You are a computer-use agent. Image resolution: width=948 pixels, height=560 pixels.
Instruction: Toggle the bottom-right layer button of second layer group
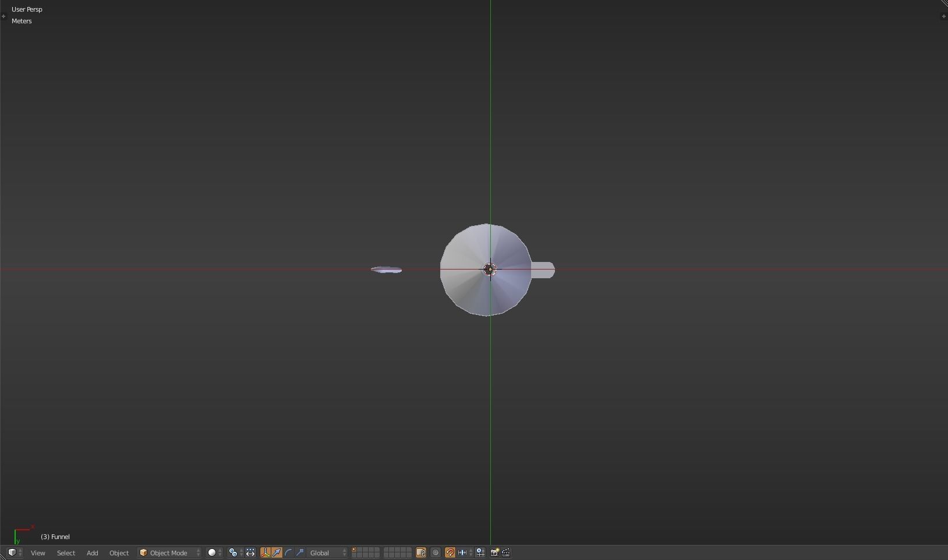pyautogui.click(x=409, y=555)
